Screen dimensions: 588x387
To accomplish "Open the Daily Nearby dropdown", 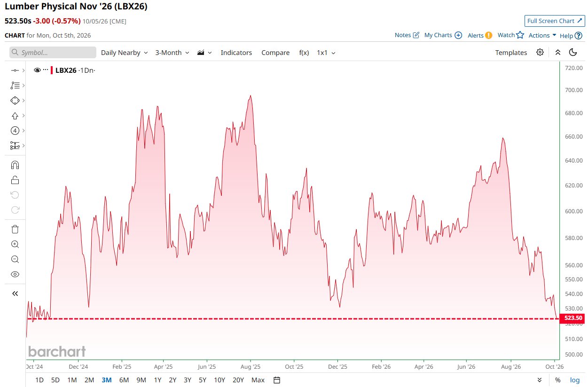I will tap(124, 53).
